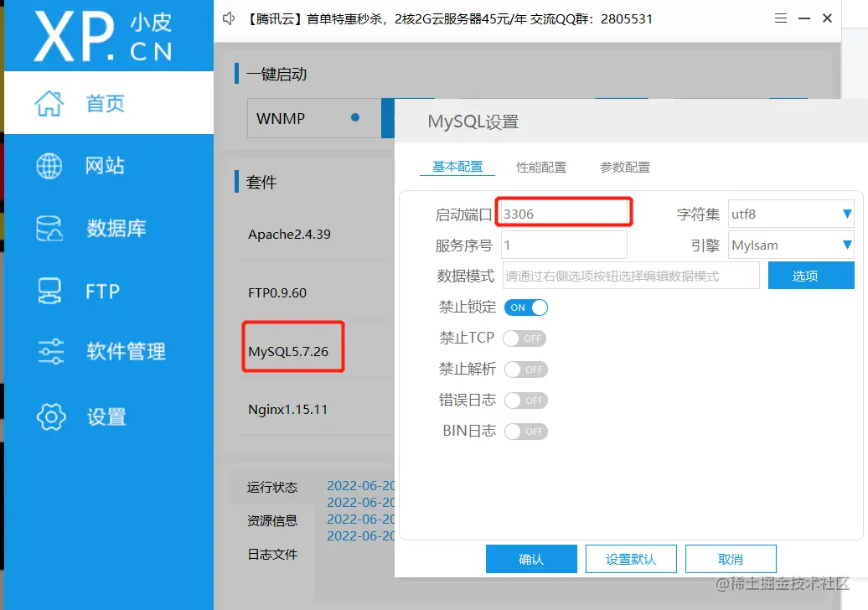The height and width of the screenshot is (610, 868).
Task: Minimize the phpstudy window
Action: [x=804, y=18]
